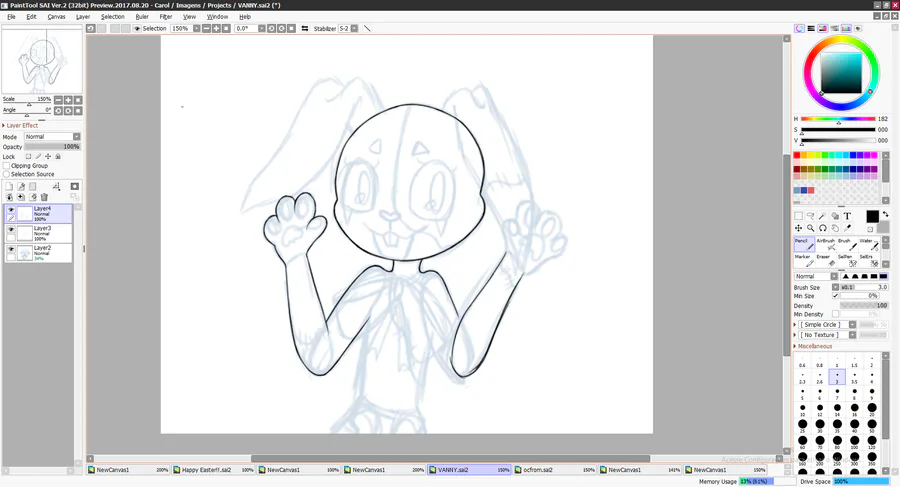Select the Eyedropper tool
The height and width of the screenshot is (487, 900).
click(847, 228)
